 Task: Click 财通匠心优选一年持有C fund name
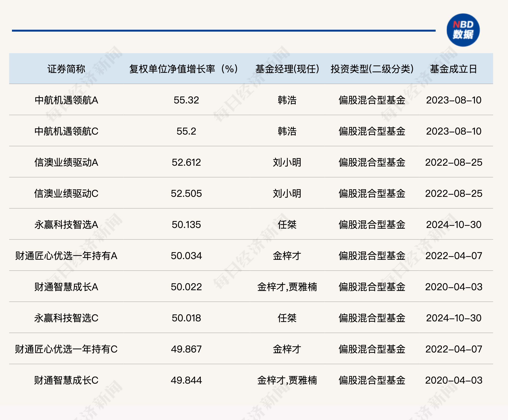pyautogui.click(x=66, y=349)
